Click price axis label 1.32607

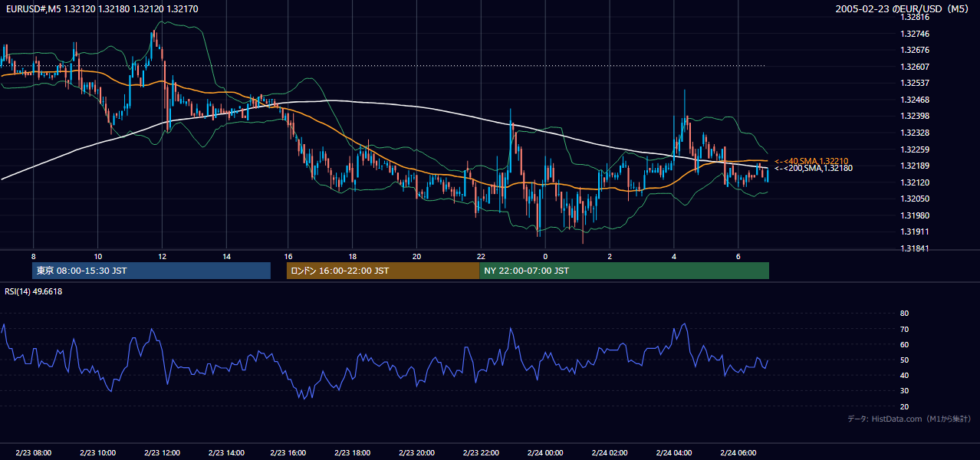click(915, 67)
